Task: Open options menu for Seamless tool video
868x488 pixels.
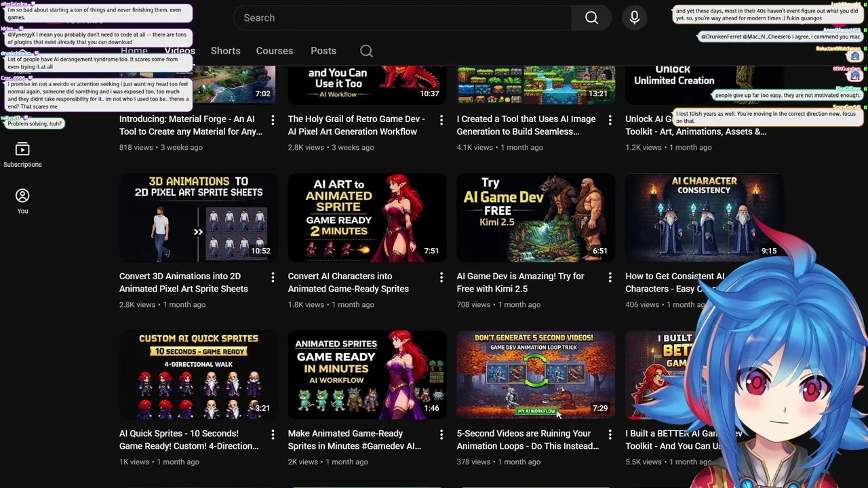Action: pyautogui.click(x=610, y=120)
